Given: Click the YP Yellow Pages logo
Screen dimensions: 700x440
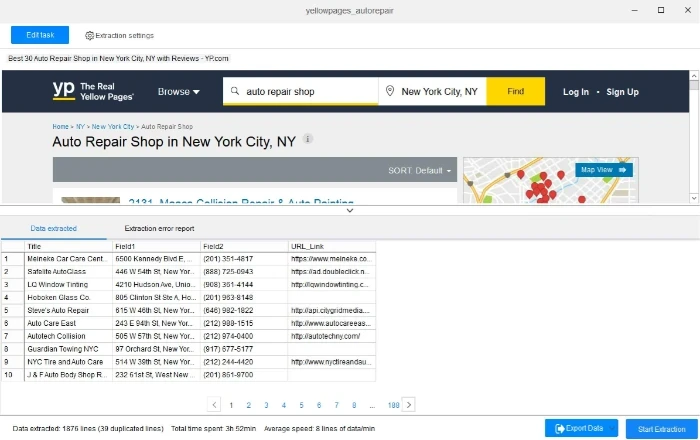Looking at the screenshot, I should (93, 91).
